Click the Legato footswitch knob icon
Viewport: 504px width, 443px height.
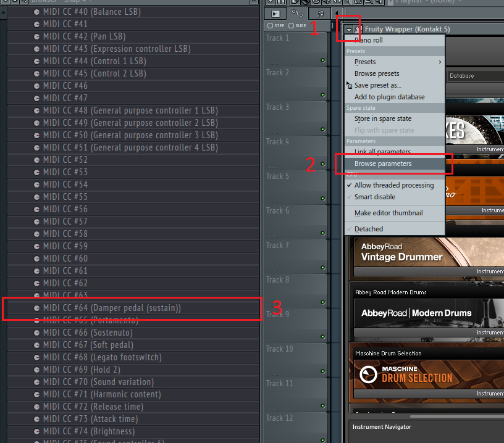pos(36,358)
